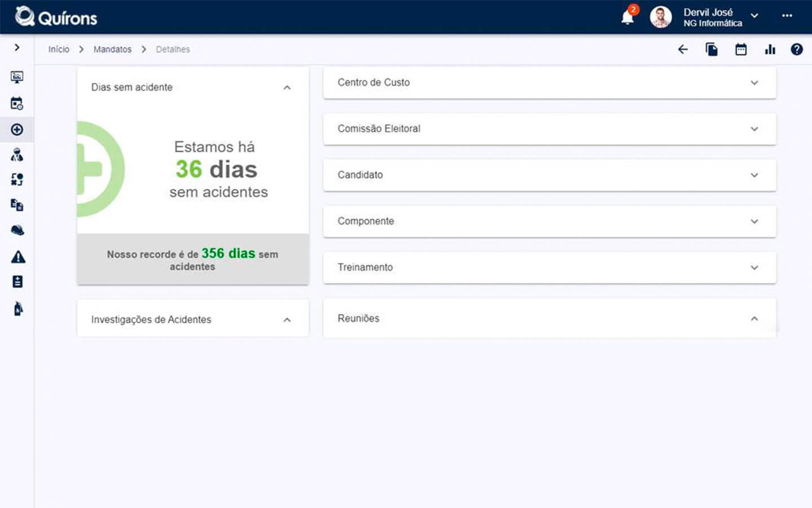Expand the left sidebar menu

[17, 47]
